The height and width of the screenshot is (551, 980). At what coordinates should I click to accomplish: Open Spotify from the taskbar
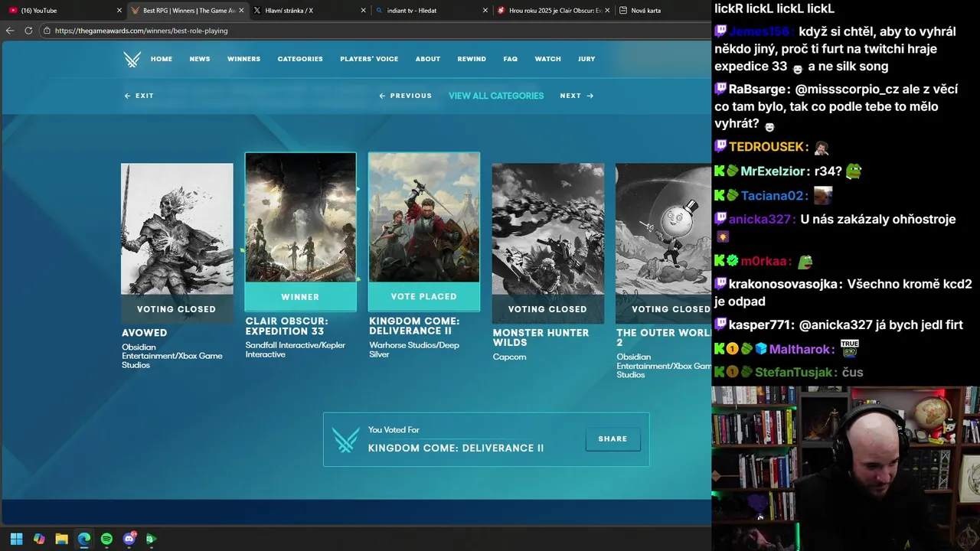(x=106, y=539)
